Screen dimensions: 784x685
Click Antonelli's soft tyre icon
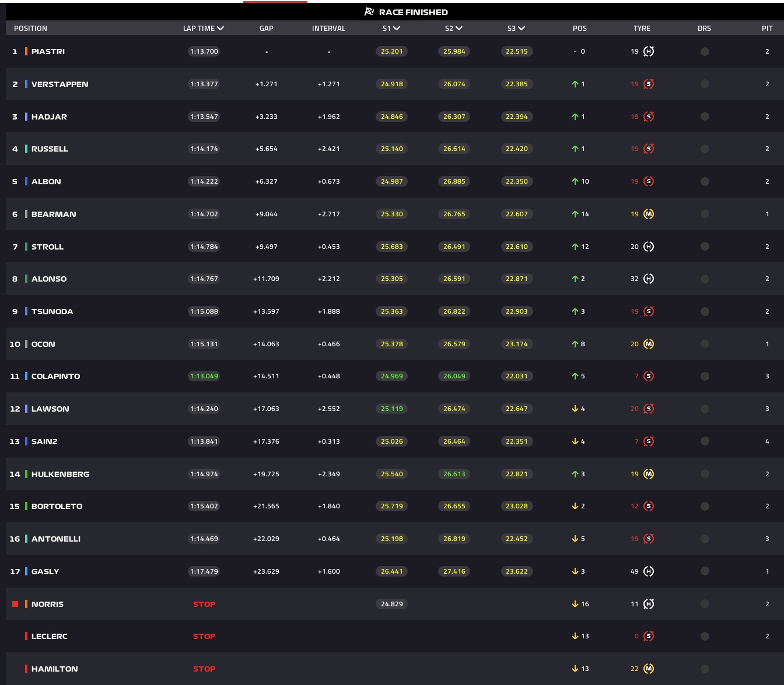(648, 539)
